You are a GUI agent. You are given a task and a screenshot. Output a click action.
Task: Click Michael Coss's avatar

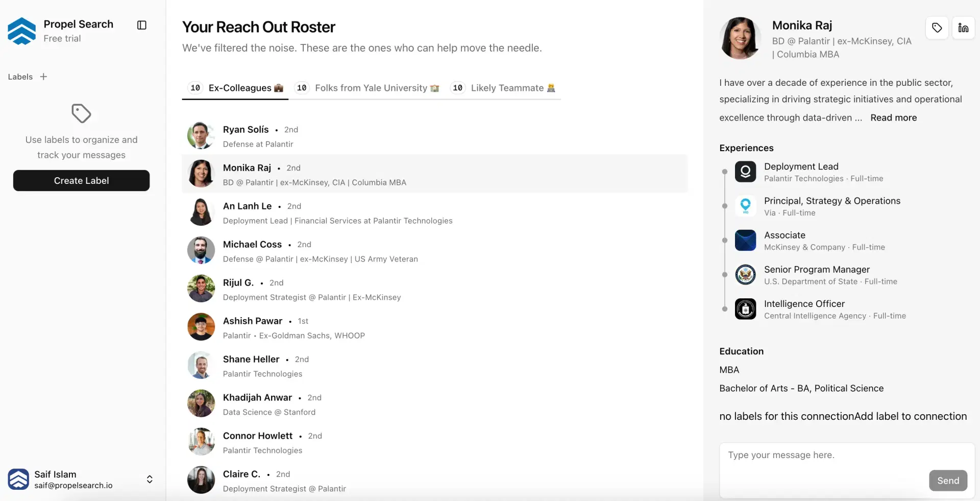point(201,250)
